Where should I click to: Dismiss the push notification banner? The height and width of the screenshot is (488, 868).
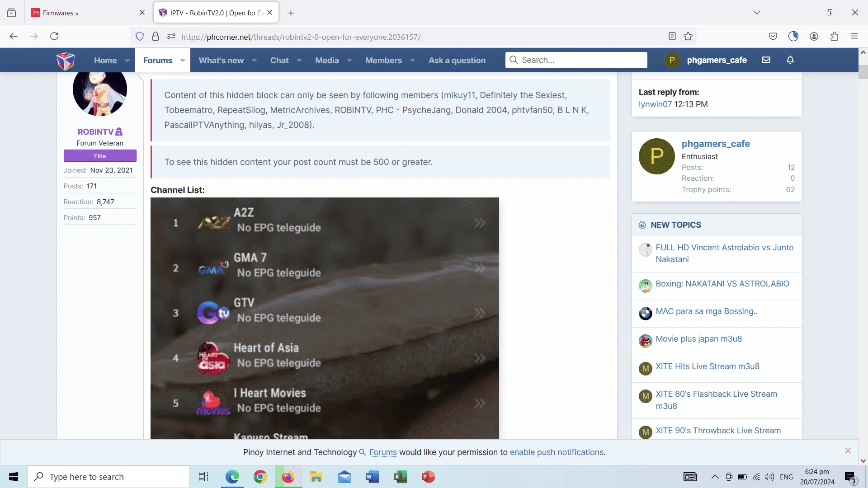click(x=848, y=451)
